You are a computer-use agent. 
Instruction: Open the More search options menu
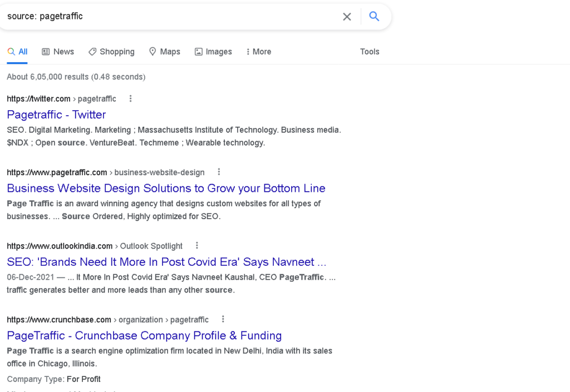(x=258, y=51)
